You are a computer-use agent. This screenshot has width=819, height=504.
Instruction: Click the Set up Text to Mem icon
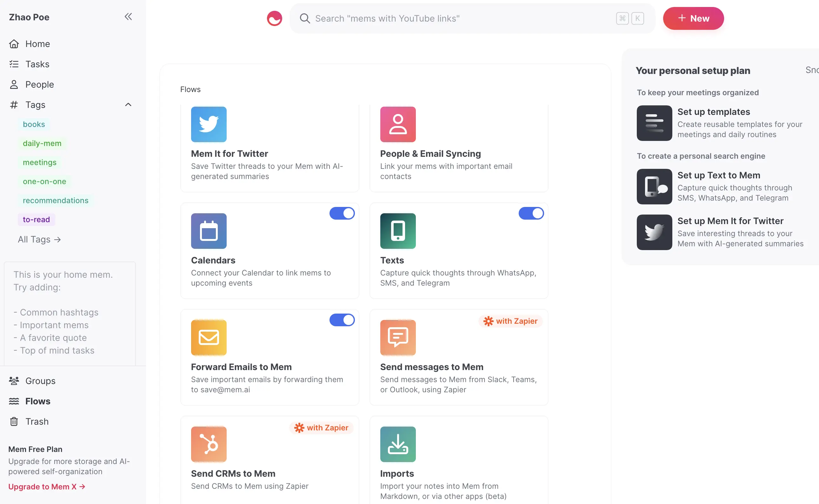click(654, 187)
